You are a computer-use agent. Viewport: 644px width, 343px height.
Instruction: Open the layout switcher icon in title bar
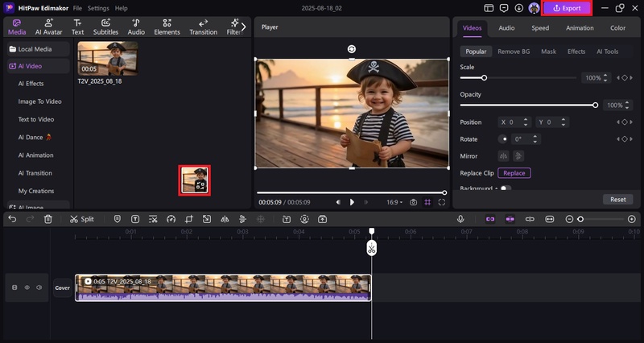point(489,8)
